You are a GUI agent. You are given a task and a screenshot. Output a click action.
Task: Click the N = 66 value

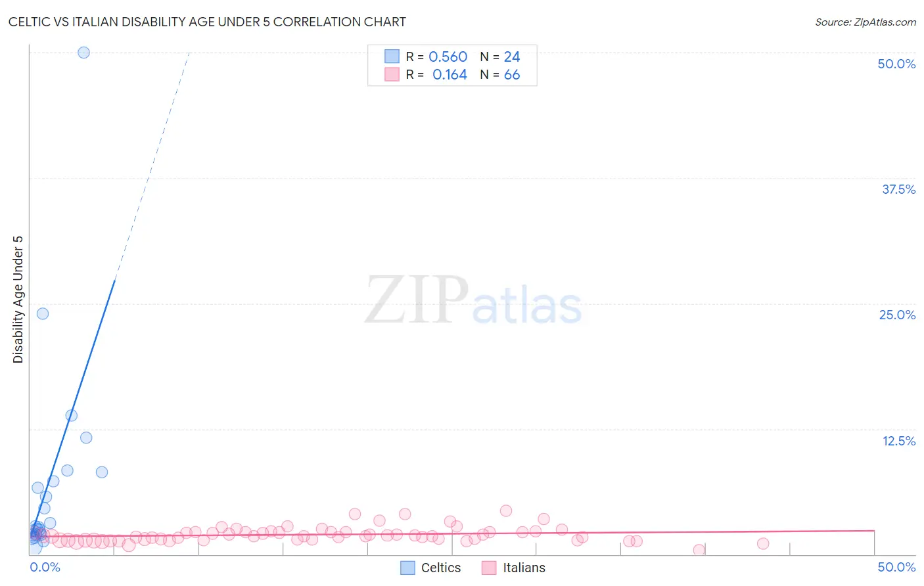(x=500, y=74)
